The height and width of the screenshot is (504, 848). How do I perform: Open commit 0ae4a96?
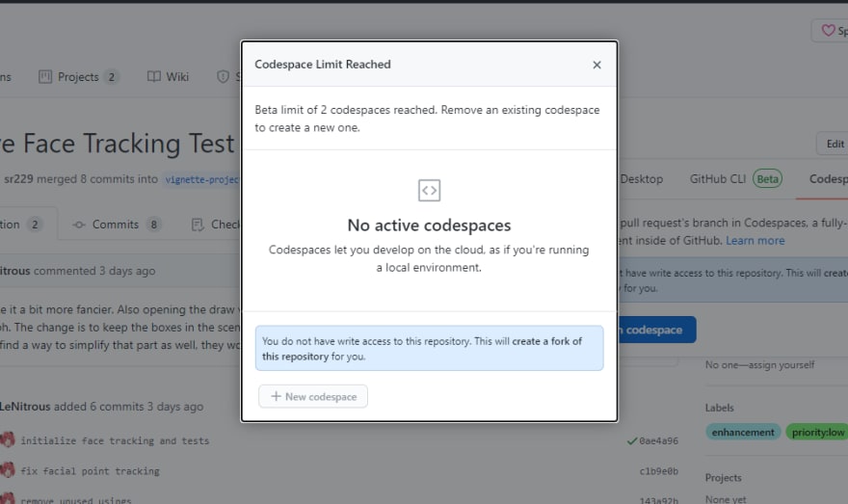[658, 440]
